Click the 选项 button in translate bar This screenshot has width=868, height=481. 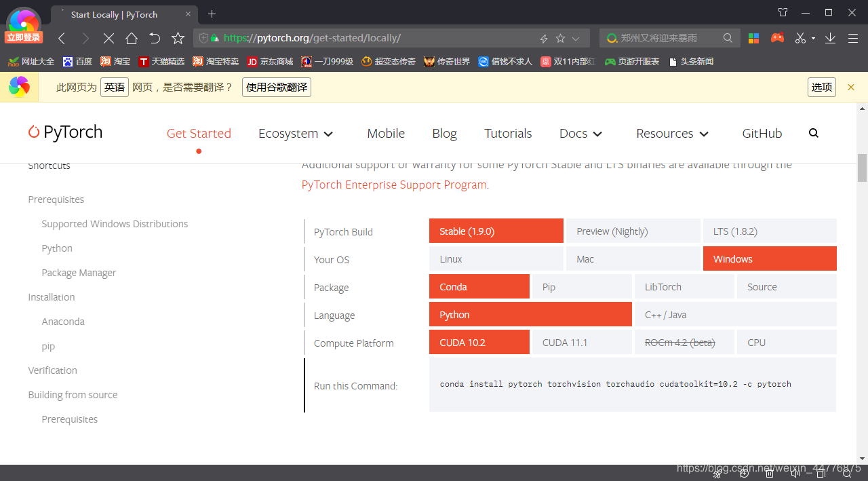[822, 87]
